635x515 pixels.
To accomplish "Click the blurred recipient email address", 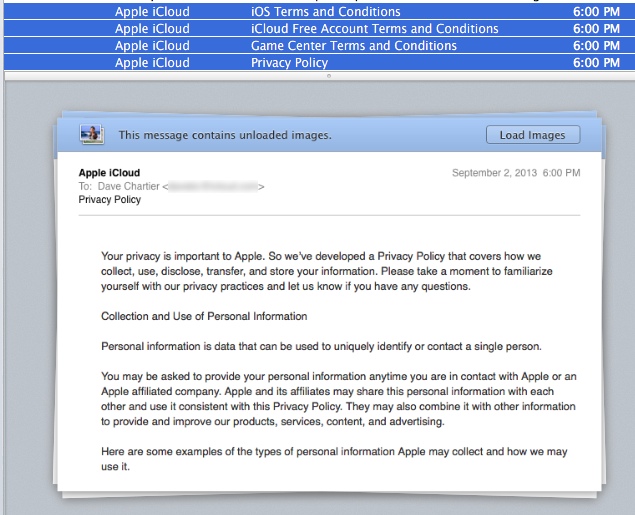I will point(213,187).
